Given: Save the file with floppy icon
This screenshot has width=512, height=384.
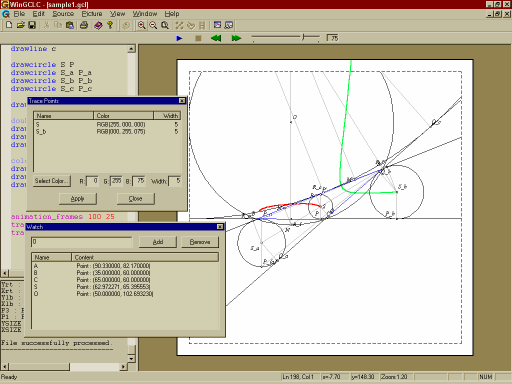Looking at the screenshot, I should coord(32,25).
